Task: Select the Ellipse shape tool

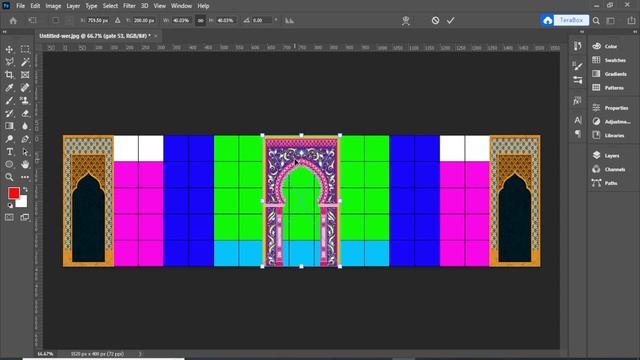Action: 9,164
